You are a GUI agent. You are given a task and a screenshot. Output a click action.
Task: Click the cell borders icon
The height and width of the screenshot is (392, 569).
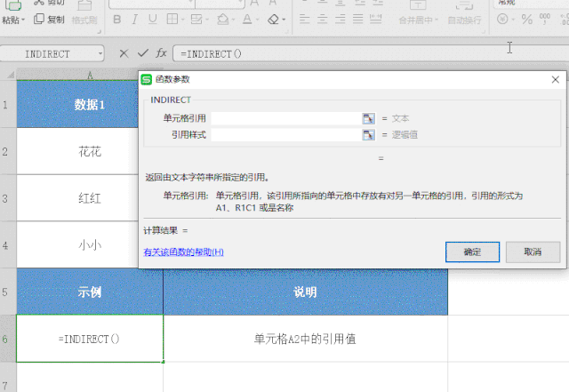(172, 20)
